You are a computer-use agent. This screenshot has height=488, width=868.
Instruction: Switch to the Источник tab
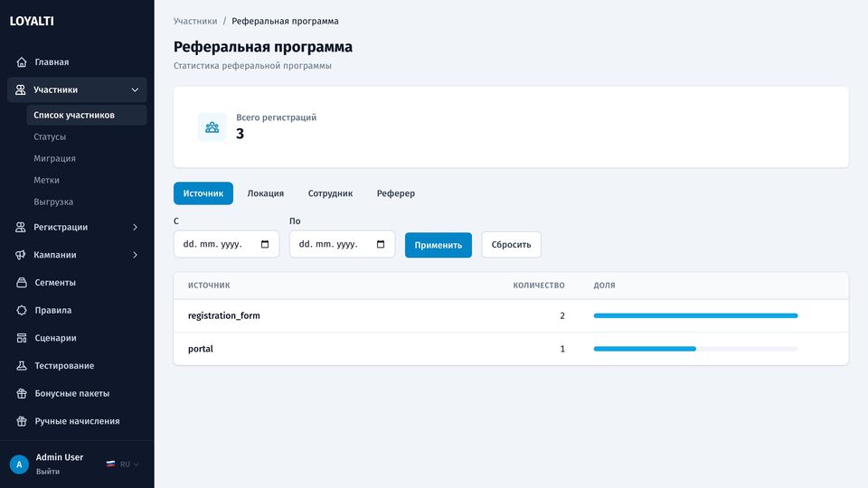pyautogui.click(x=203, y=193)
